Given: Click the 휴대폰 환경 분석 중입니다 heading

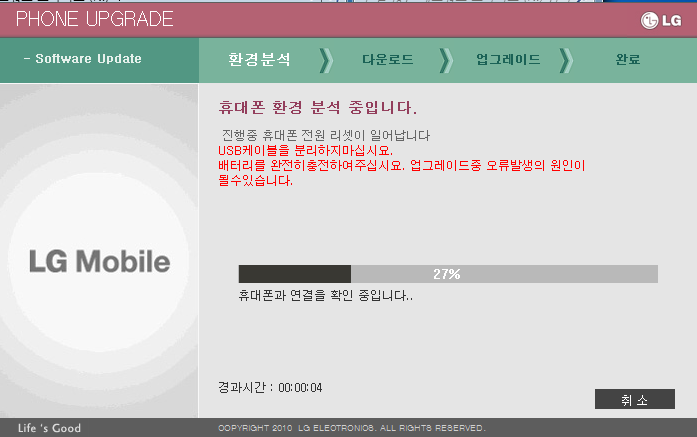Looking at the screenshot, I should click(318, 108).
